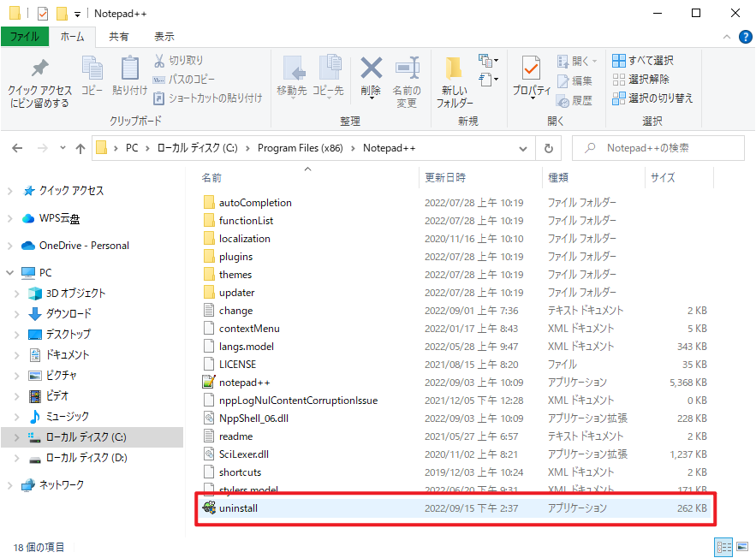The height and width of the screenshot is (558, 756).
Task: Click Paste shortcut (ショートカットの貼り付け)
Action: pyautogui.click(x=207, y=98)
